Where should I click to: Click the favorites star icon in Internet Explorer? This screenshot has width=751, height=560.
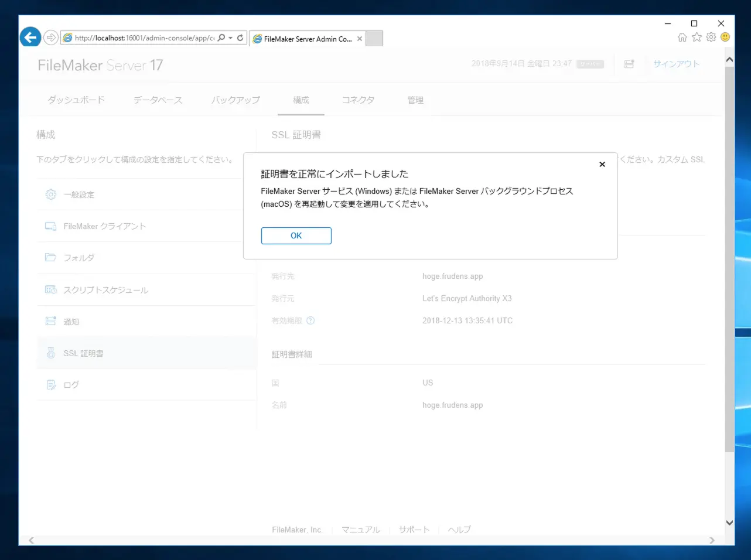[x=697, y=36]
